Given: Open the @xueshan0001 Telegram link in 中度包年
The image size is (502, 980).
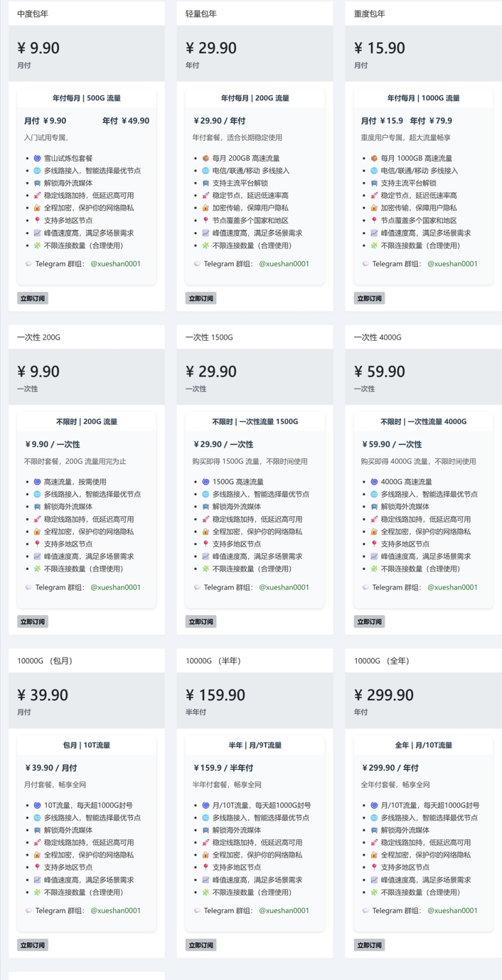Looking at the screenshot, I should (x=115, y=264).
